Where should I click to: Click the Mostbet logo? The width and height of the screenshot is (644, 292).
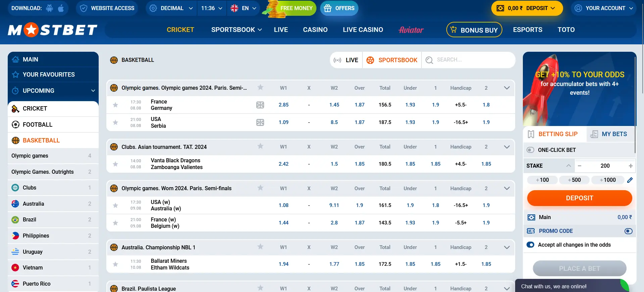click(x=53, y=30)
